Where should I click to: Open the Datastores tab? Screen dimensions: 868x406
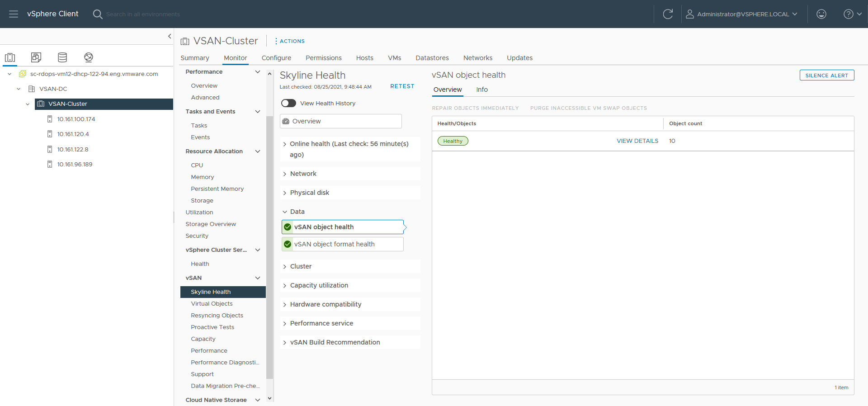coord(432,58)
